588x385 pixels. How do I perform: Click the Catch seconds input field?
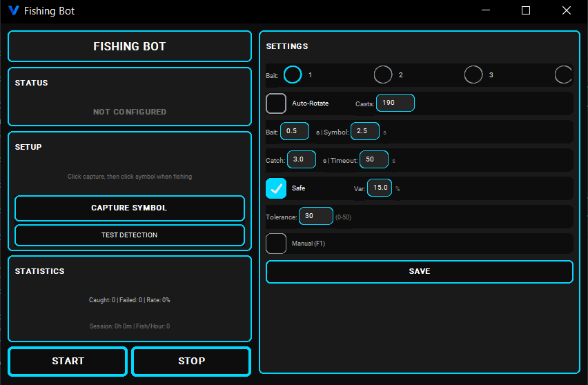pos(302,159)
